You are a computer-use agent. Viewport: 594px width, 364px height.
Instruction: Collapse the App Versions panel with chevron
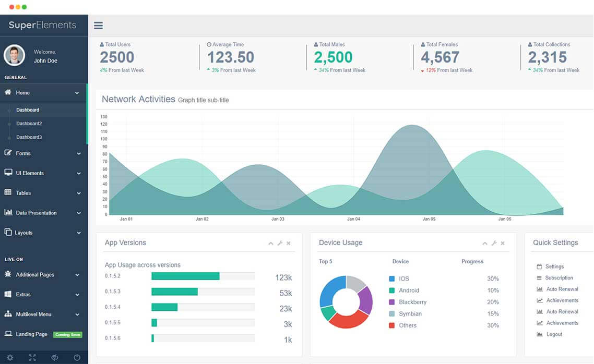pos(270,244)
